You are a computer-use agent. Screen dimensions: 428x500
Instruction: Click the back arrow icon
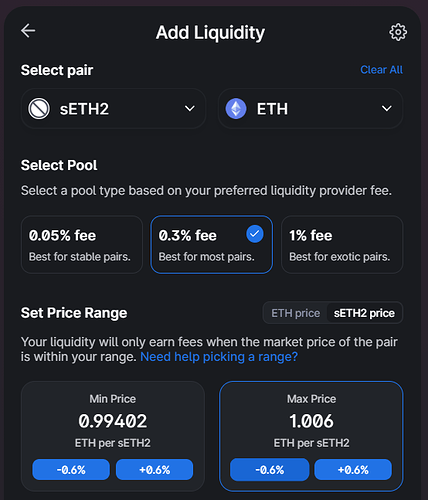pos(28,31)
